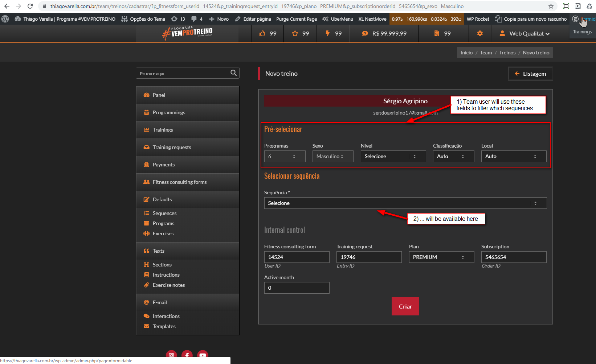Click the orange settings gear icon
The image size is (596, 364).
tap(480, 33)
